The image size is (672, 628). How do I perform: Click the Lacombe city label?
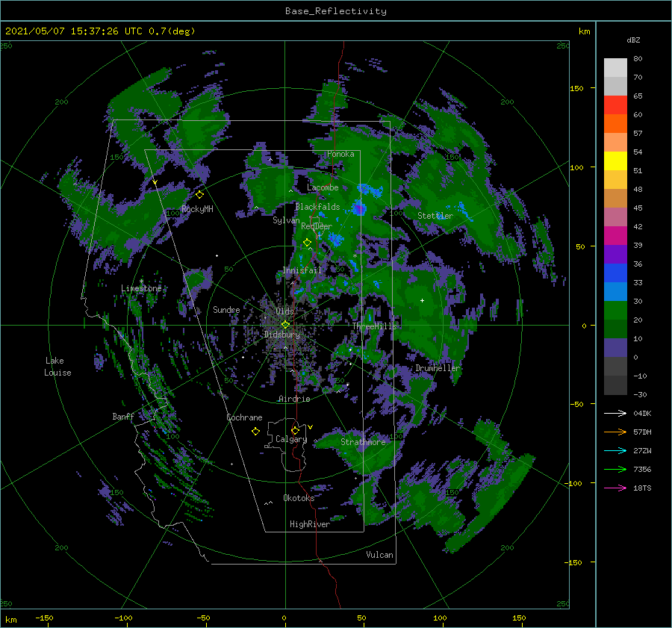tap(323, 187)
